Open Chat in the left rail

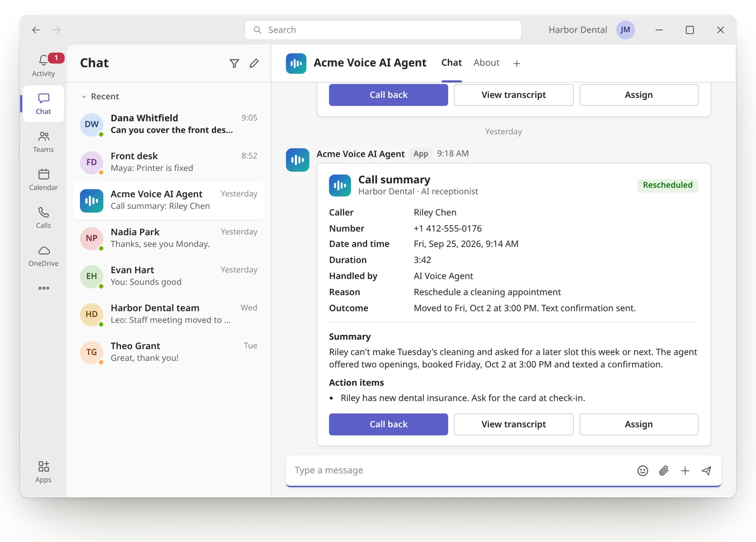click(43, 104)
